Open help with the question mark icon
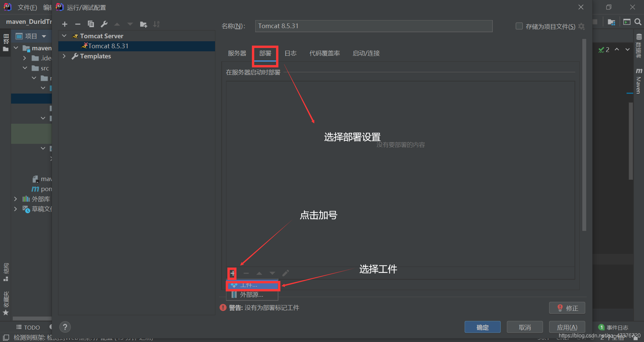 tap(65, 327)
